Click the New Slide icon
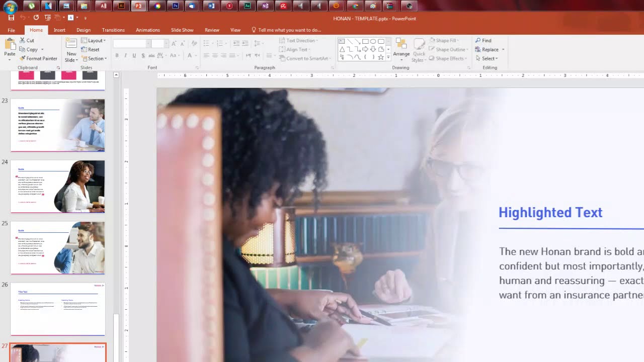Image resolution: width=644 pixels, height=362 pixels. (x=71, y=44)
